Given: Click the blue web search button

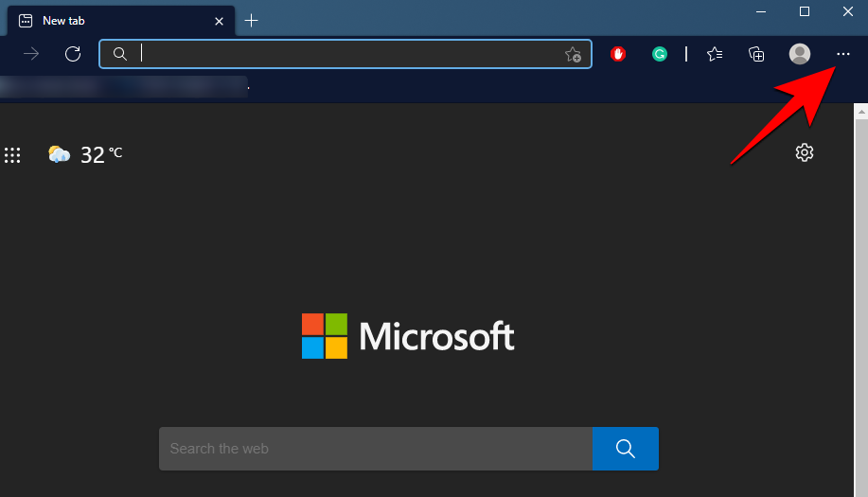Looking at the screenshot, I should pyautogui.click(x=626, y=449).
